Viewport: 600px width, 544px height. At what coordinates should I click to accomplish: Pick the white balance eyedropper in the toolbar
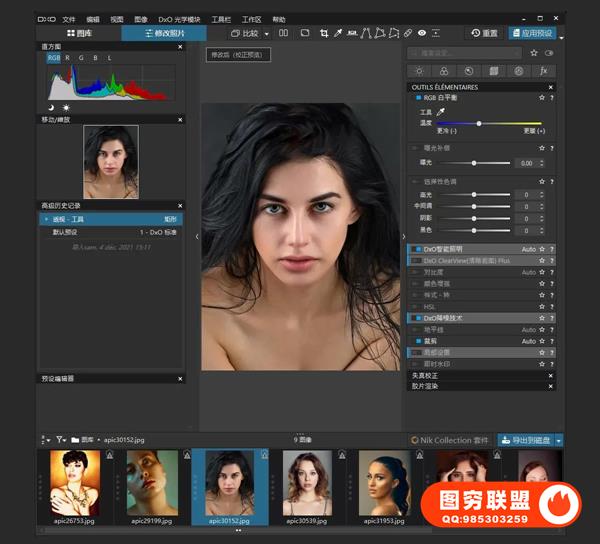339,33
